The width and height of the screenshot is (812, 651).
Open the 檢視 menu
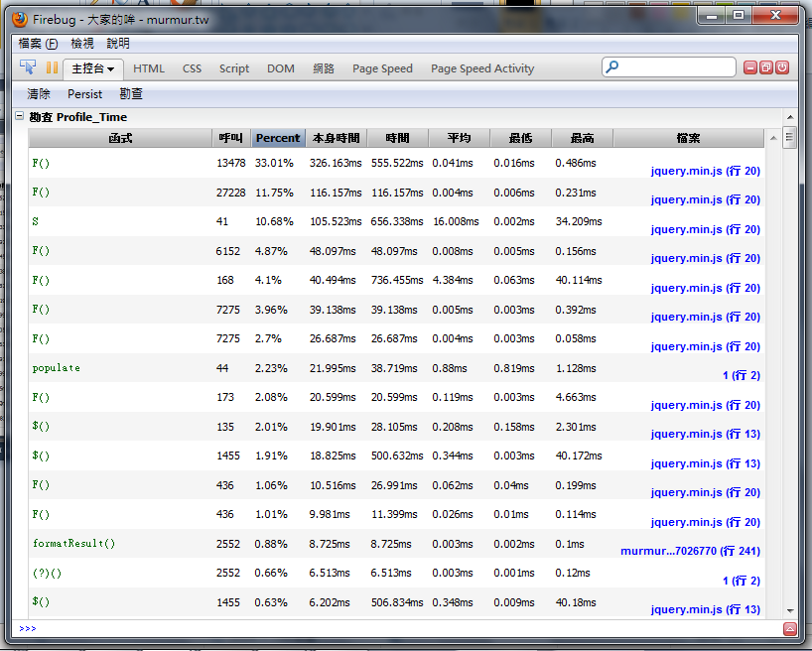[82, 44]
